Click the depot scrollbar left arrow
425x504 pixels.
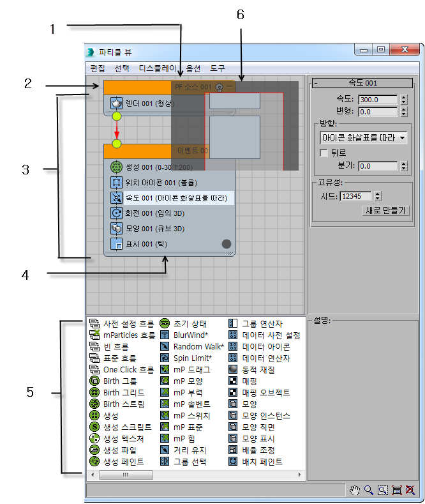93,475
